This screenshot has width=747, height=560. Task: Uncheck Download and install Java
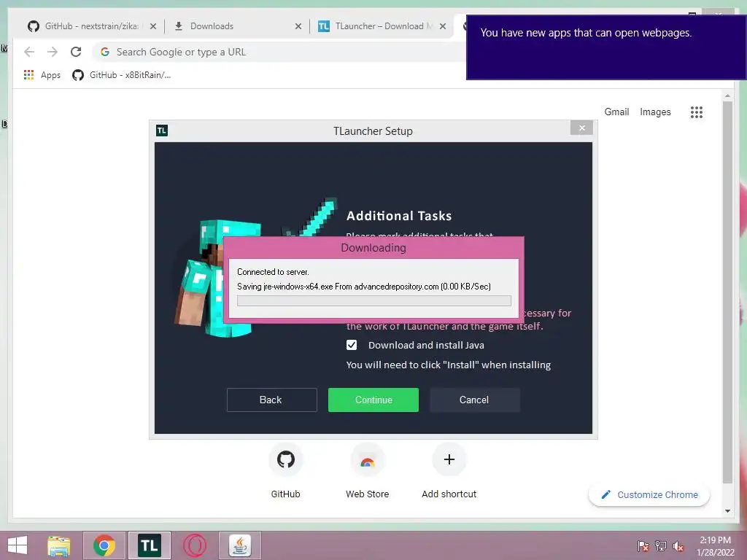pos(352,345)
